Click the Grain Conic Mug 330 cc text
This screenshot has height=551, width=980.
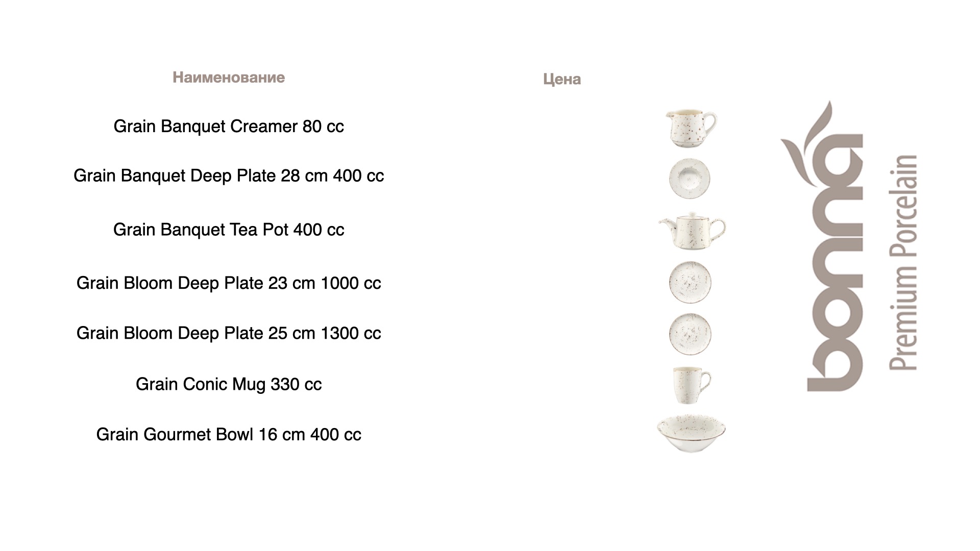229,384
